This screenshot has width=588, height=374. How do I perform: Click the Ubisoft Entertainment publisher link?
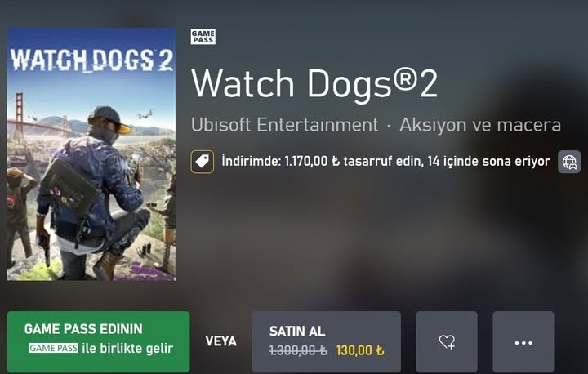[285, 125]
